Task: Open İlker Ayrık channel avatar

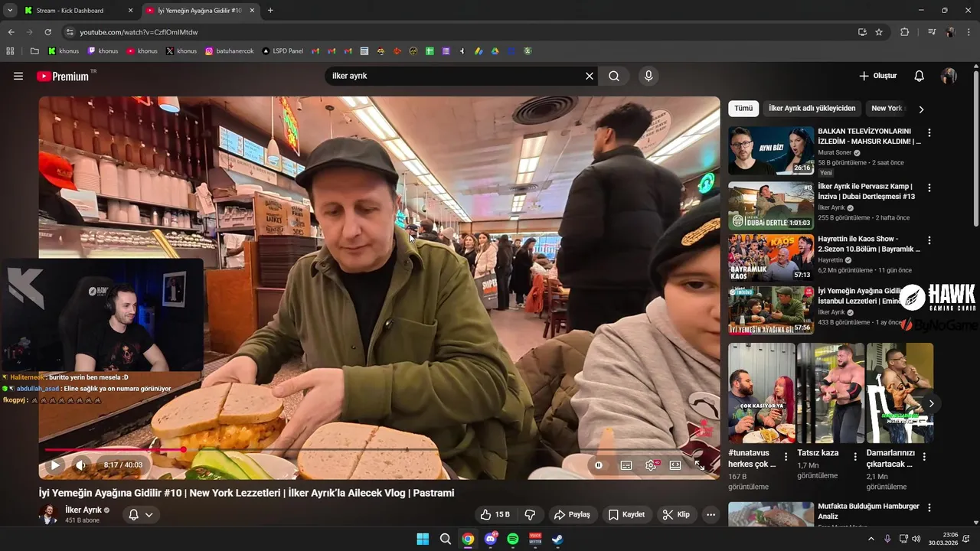Action: (49, 514)
